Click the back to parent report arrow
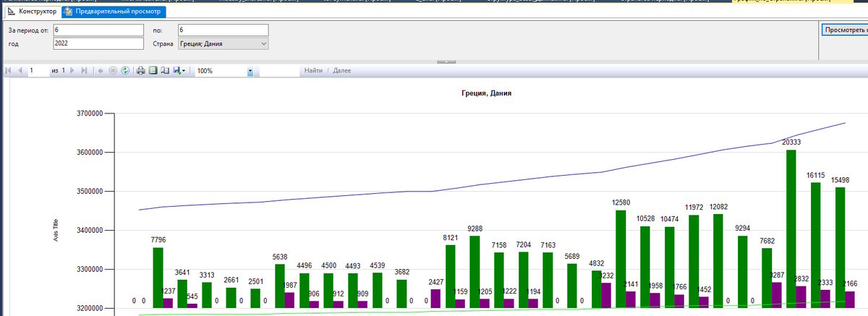Screen dimensions: 868x316 pyautogui.click(x=101, y=71)
